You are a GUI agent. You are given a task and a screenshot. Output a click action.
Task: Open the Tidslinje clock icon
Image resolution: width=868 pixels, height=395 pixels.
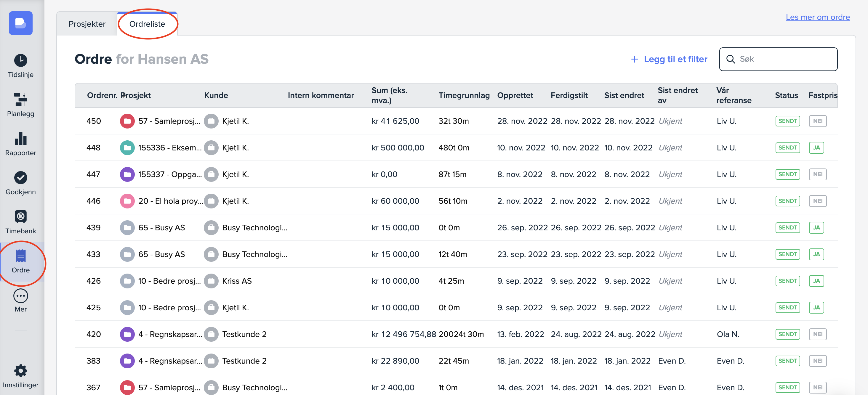[x=20, y=61]
